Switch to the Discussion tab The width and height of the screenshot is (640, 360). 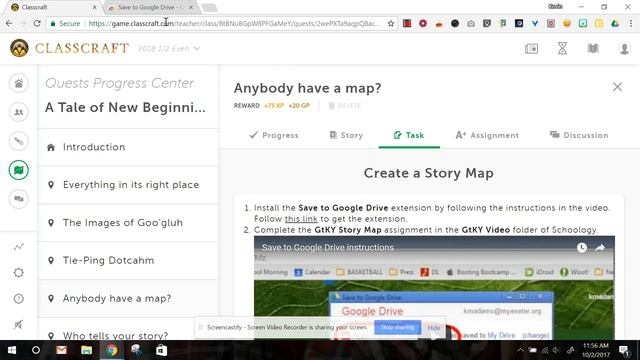[579, 135]
